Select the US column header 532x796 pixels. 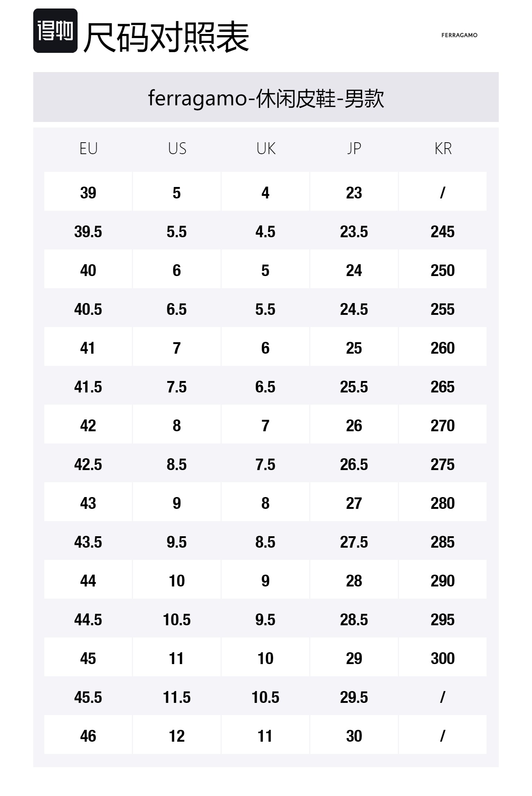click(177, 149)
